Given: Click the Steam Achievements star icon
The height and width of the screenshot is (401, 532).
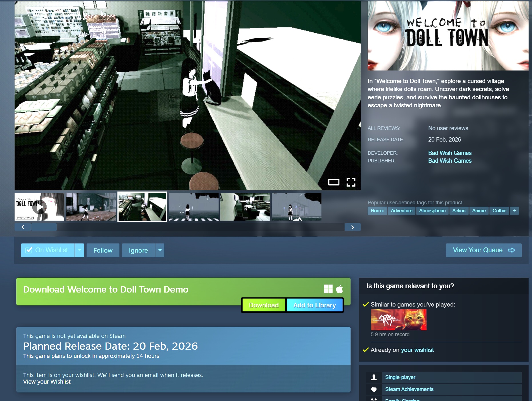Looking at the screenshot, I should coord(374,389).
